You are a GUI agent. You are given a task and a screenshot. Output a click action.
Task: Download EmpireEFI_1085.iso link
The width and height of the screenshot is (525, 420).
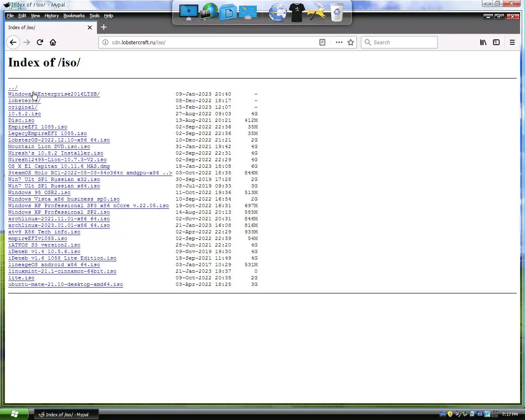point(38,127)
